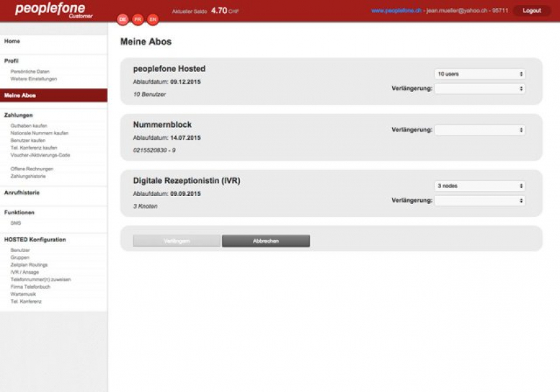The width and height of the screenshot is (560, 392).
Task: Switch language to EN
Action: (153, 20)
